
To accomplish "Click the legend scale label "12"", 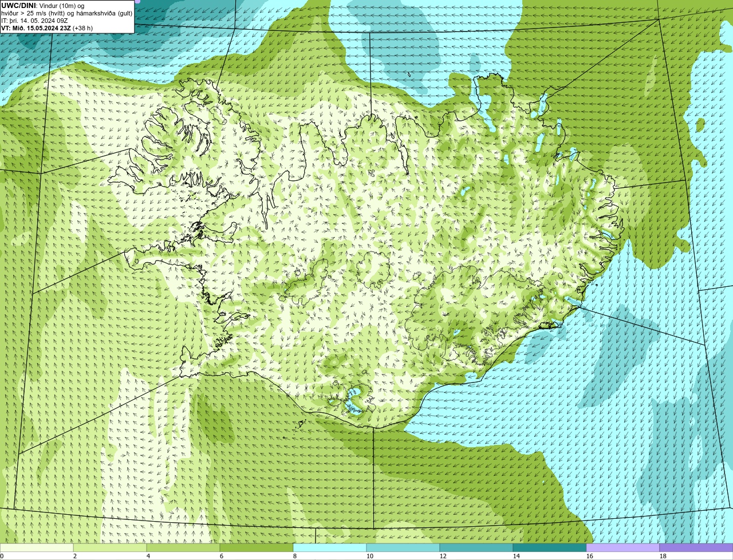I will 443,556.
